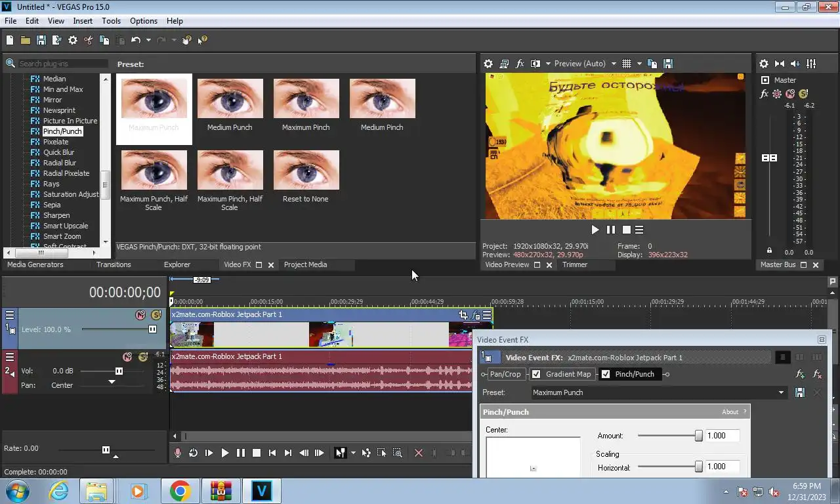Click Pan/Crop button in FX chain
Viewport: 840px width, 504px height.
(505, 374)
